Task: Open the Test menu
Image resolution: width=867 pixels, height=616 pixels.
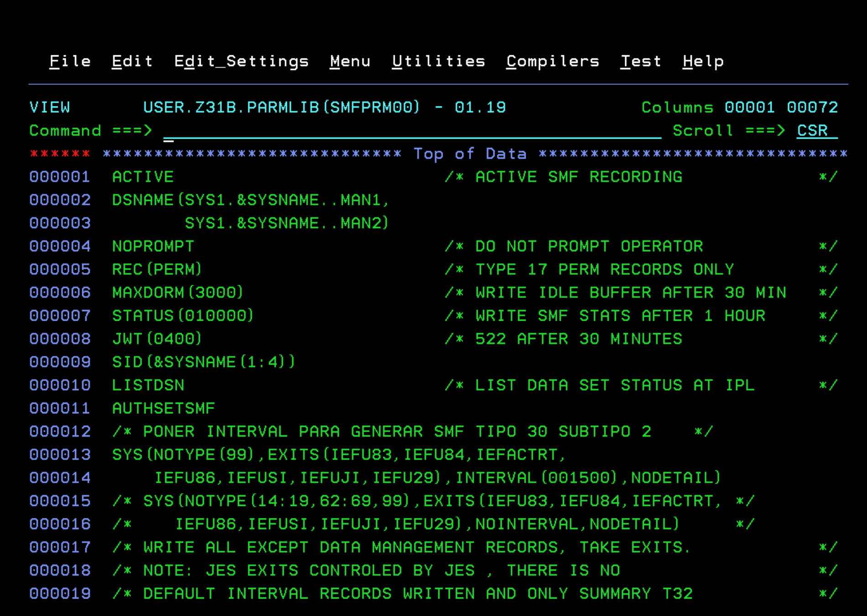Action: 641,61
